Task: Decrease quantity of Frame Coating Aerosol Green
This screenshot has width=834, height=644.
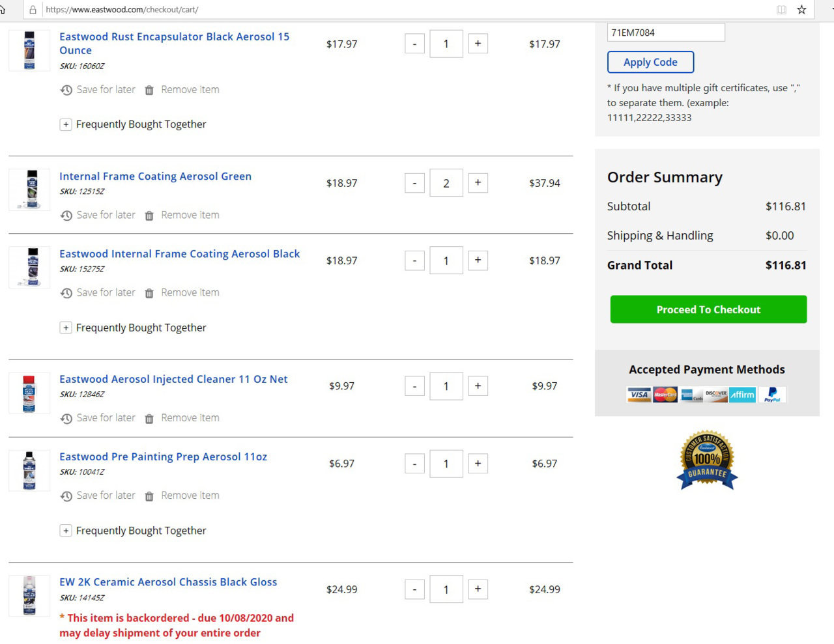Action: point(414,183)
